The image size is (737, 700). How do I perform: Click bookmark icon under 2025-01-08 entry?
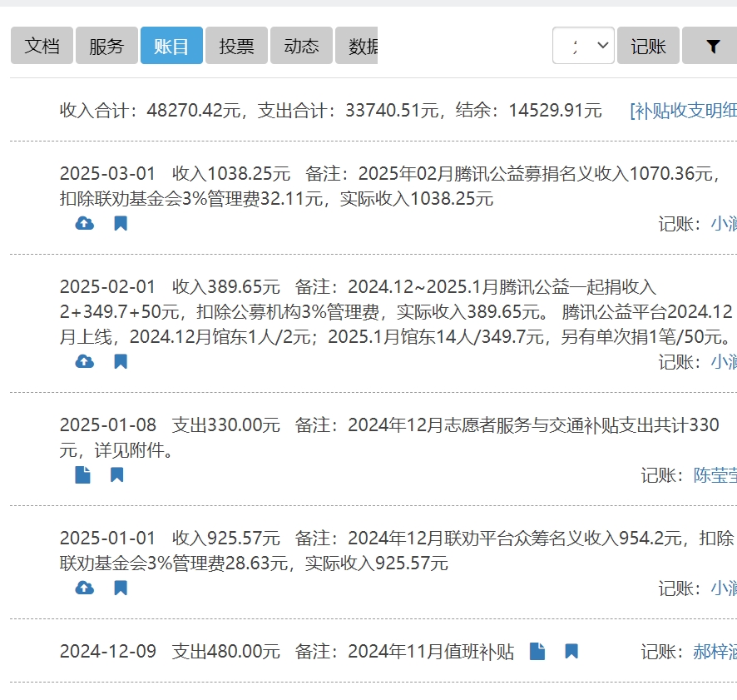117,474
